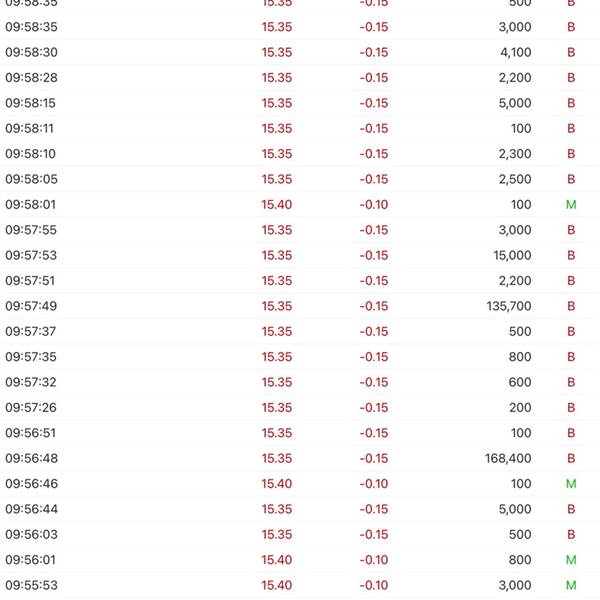This screenshot has height=600, width=600.
Task: Click the -0.15 change at 09:57:37
Action: click(x=374, y=331)
